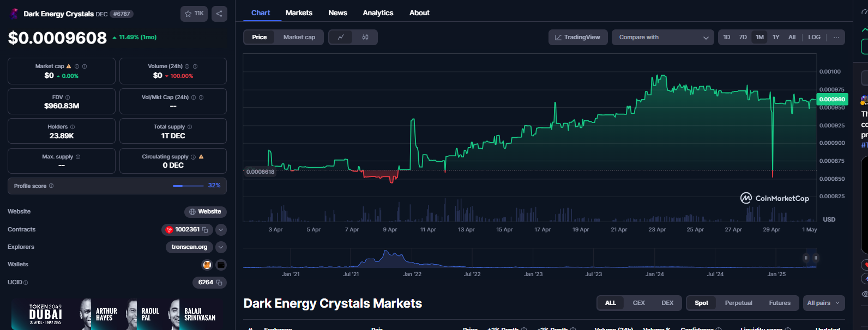Filter markets by DEX
This screenshot has width=868, height=330.
(x=667, y=303)
